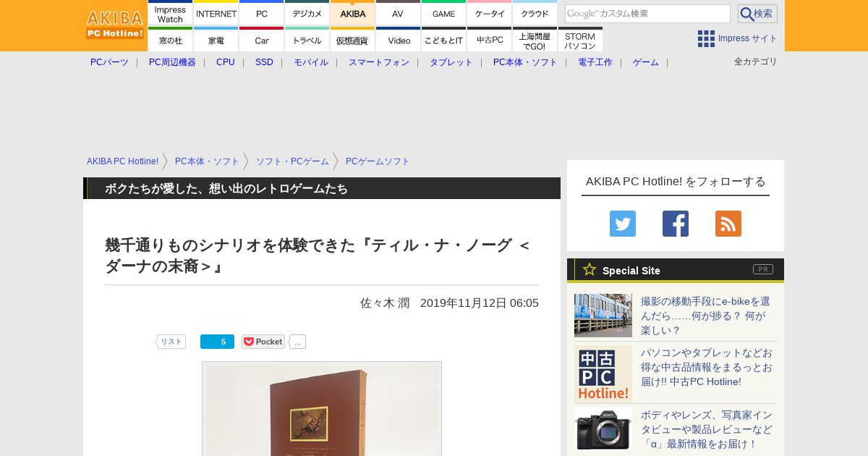Go to モバイル category
Viewport: 868px width, 456px height.
(x=311, y=62)
